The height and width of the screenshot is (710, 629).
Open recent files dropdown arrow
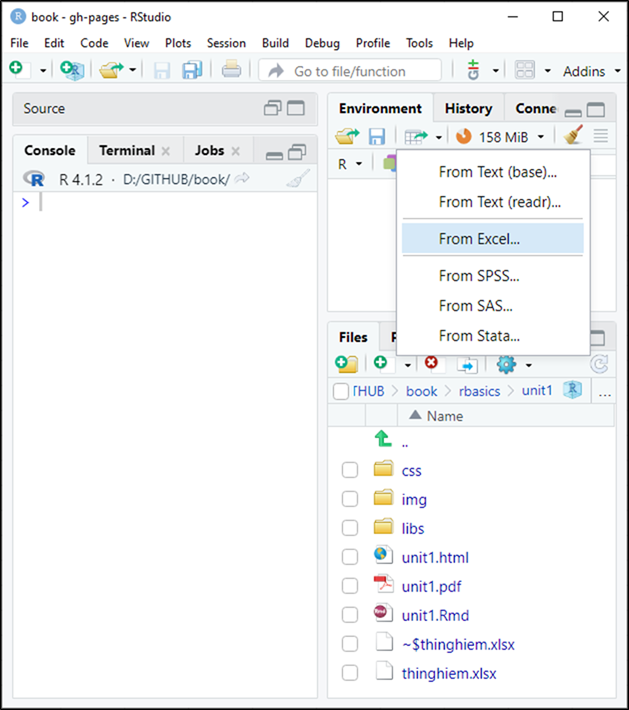[x=133, y=70]
